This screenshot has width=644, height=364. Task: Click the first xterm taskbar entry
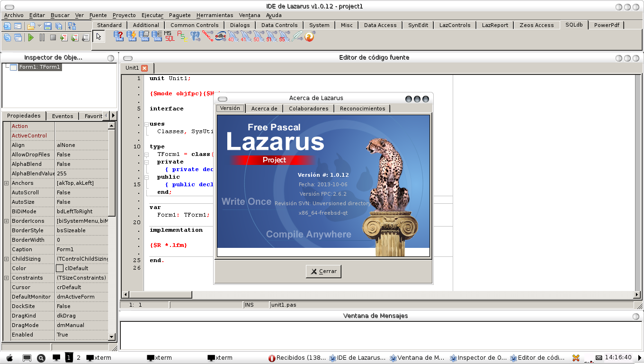pyautogui.click(x=98, y=358)
